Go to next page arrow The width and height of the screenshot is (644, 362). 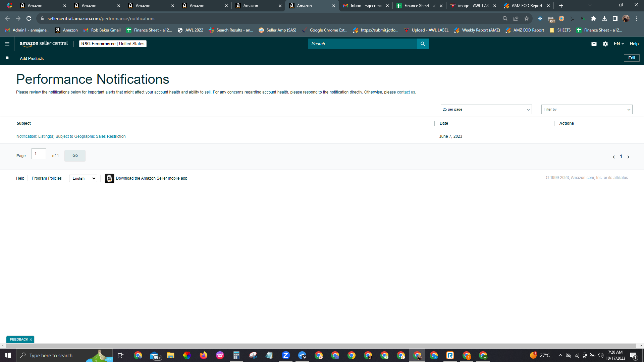(628, 157)
